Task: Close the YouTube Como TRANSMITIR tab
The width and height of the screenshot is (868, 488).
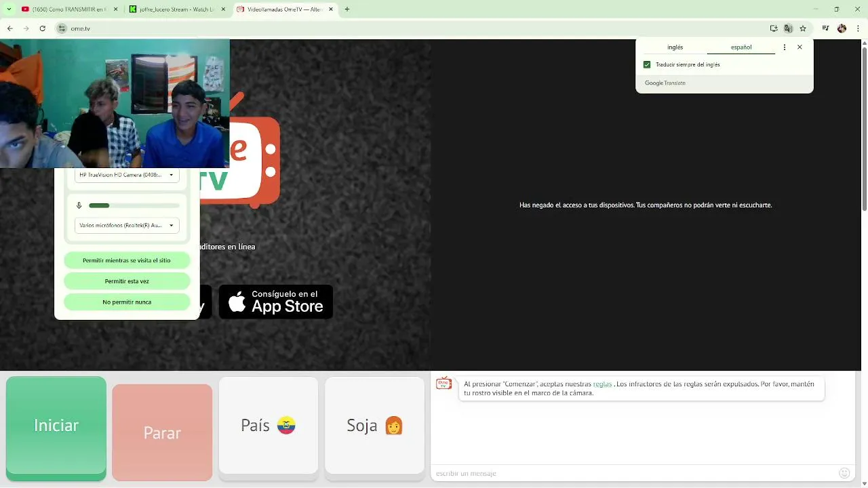Action: [x=115, y=9]
